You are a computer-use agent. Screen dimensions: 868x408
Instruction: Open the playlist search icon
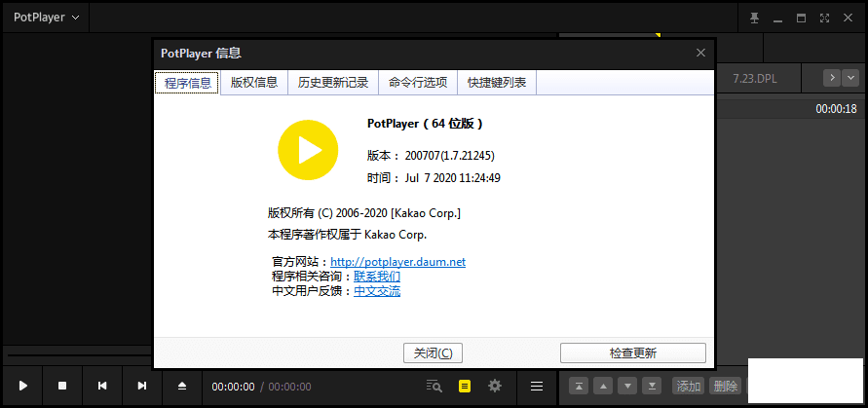(434, 386)
